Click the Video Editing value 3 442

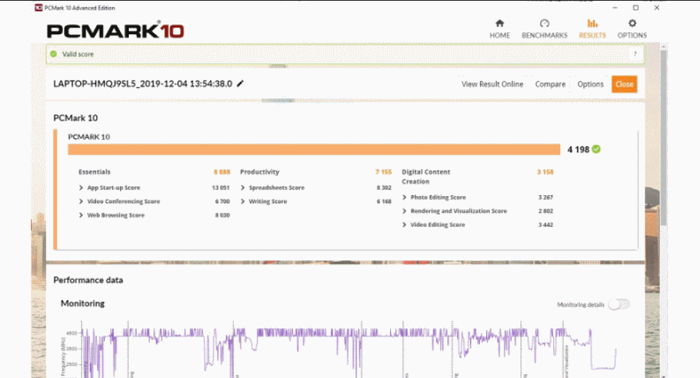tap(546, 225)
